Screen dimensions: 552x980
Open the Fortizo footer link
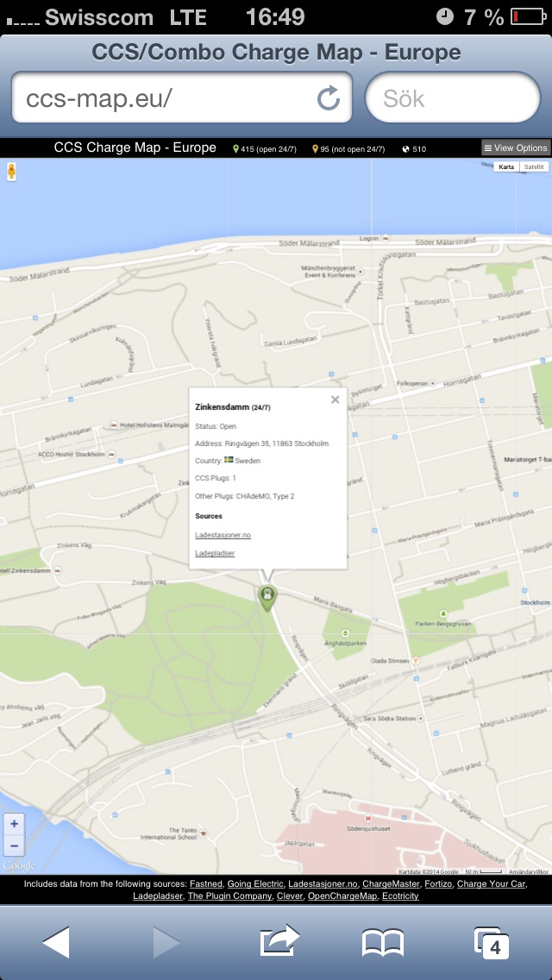coord(438,883)
